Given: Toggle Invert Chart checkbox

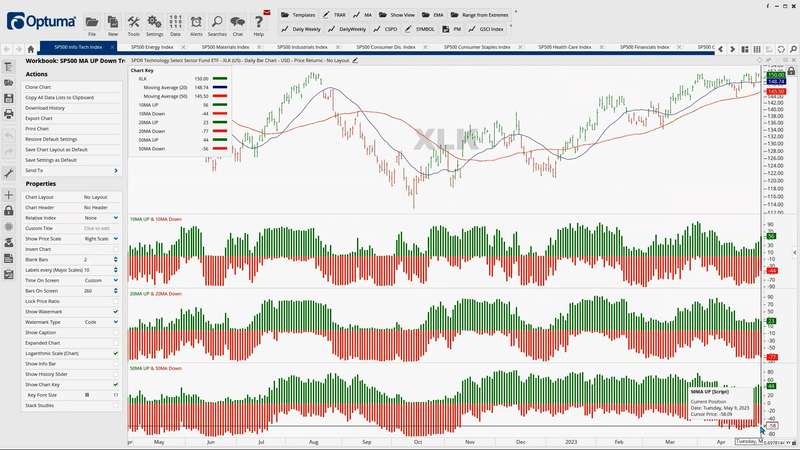Looking at the screenshot, I should (x=116, y=249).
